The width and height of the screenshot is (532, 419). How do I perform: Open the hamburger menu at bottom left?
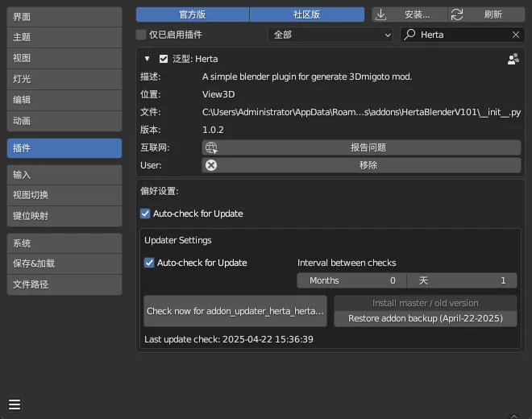point(15,404)
